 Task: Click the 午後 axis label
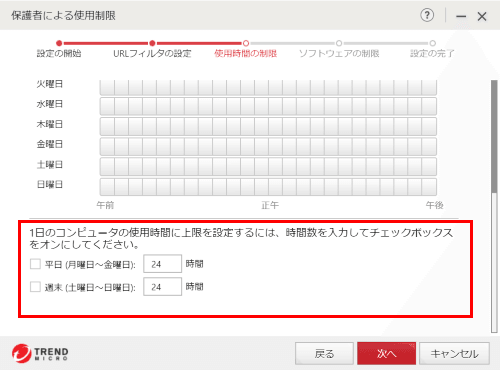click(x=434, y=205)
